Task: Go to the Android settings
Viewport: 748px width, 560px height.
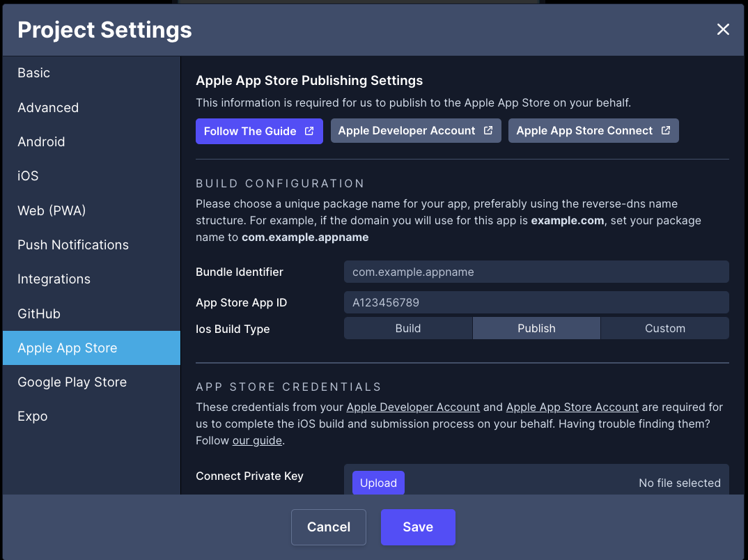Action: [92, 141]
